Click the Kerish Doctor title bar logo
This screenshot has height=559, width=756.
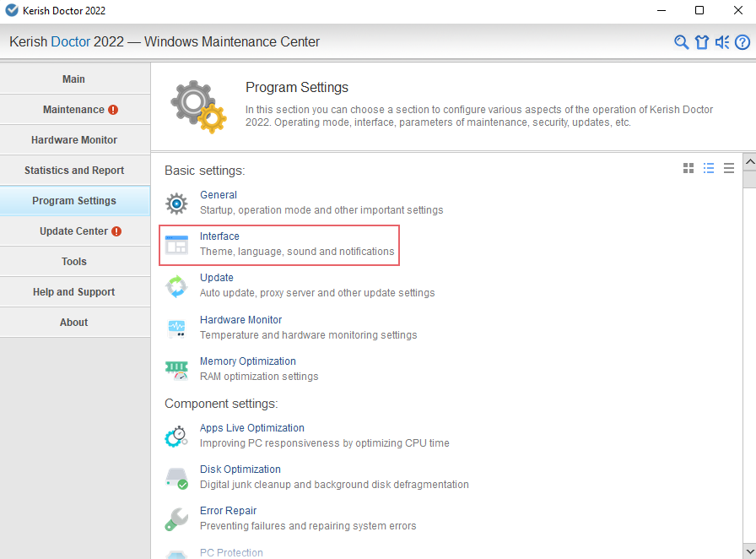tap(12, 10)
